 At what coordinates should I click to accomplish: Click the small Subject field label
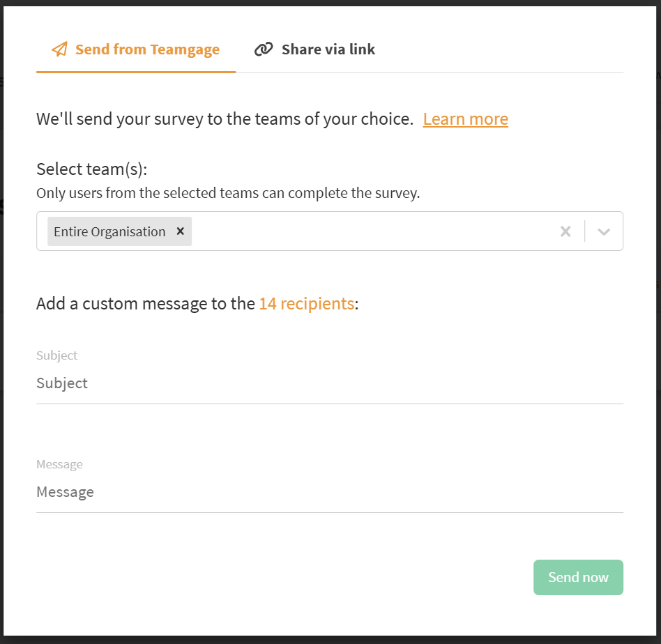coord(56,355)
